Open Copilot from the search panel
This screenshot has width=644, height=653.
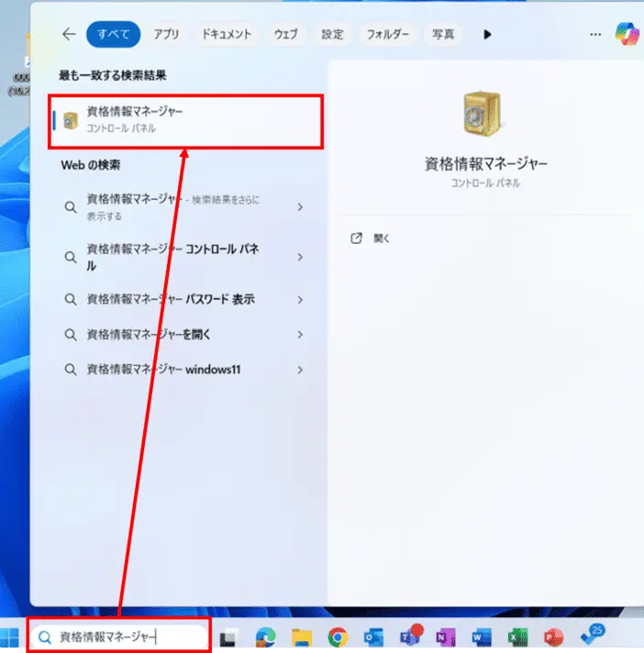[x=627, y=34]
